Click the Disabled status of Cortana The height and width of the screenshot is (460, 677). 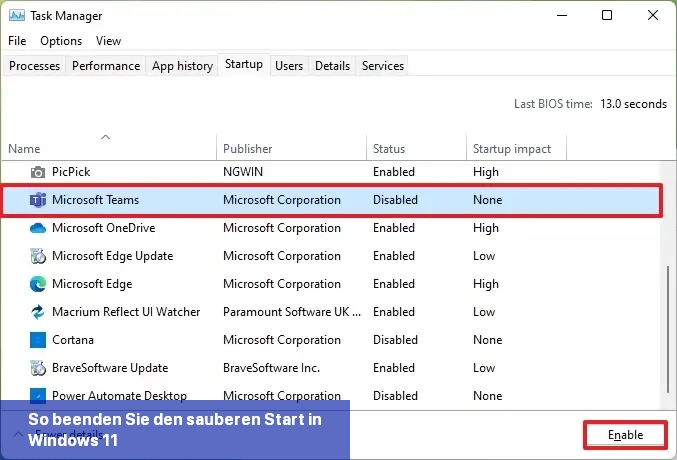point(395,340)
